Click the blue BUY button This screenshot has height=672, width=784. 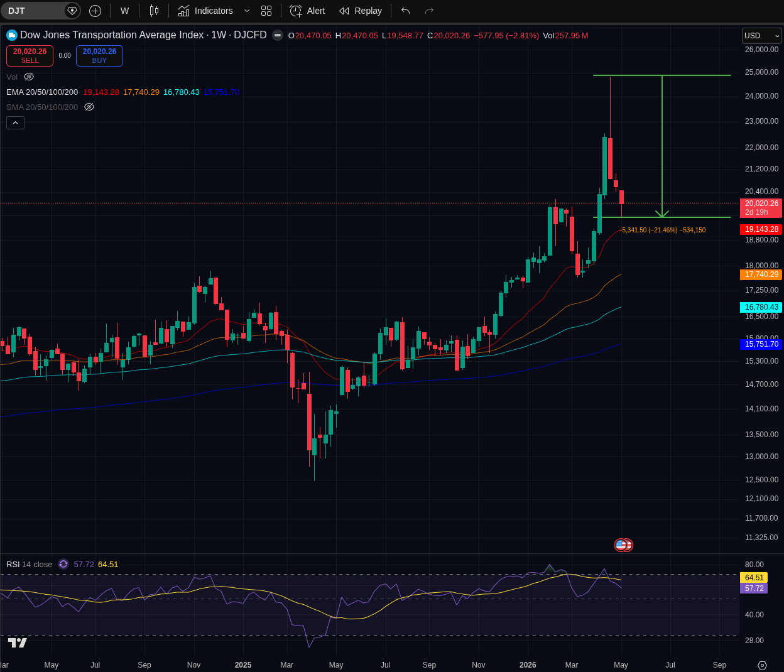[x=99, y=56]
